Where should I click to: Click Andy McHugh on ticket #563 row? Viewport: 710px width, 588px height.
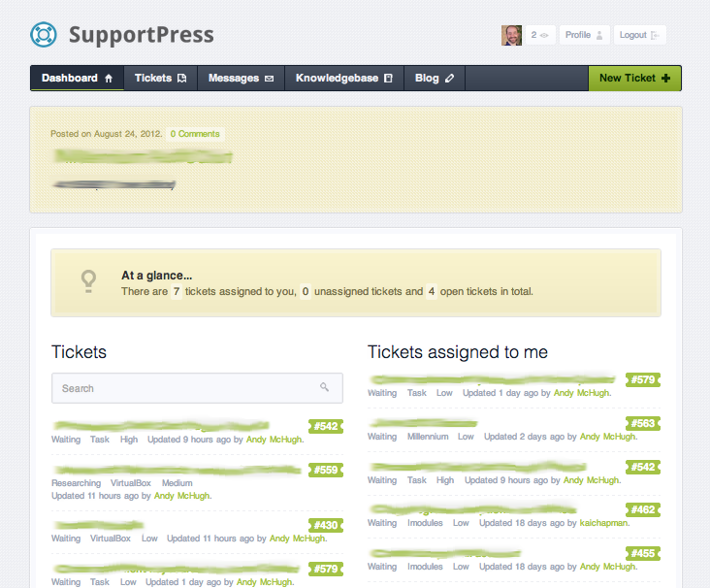(608, 437)
